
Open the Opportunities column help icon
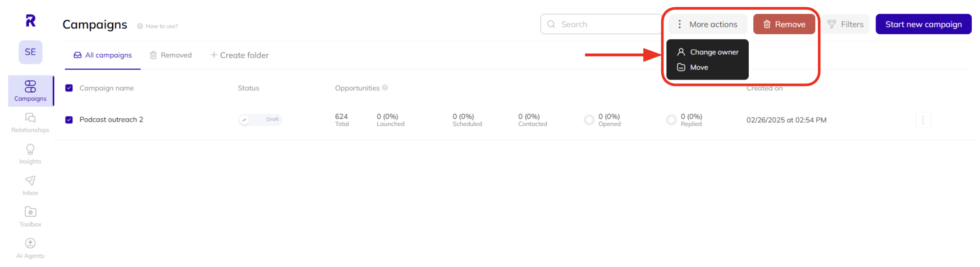[386, 88]
